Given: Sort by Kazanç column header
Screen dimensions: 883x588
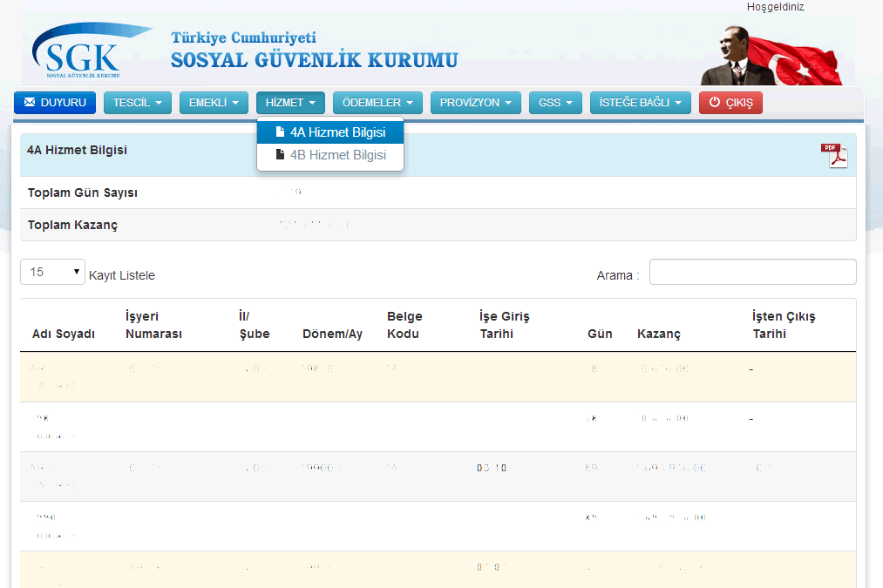Looking at the screenshot, I should click(659, 334).
